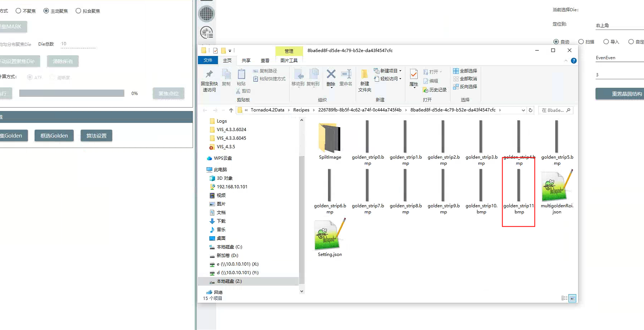644x330 pixels.
Task: Click the up one level arrow
Action: pyautogui.click(x=231, y=110)
